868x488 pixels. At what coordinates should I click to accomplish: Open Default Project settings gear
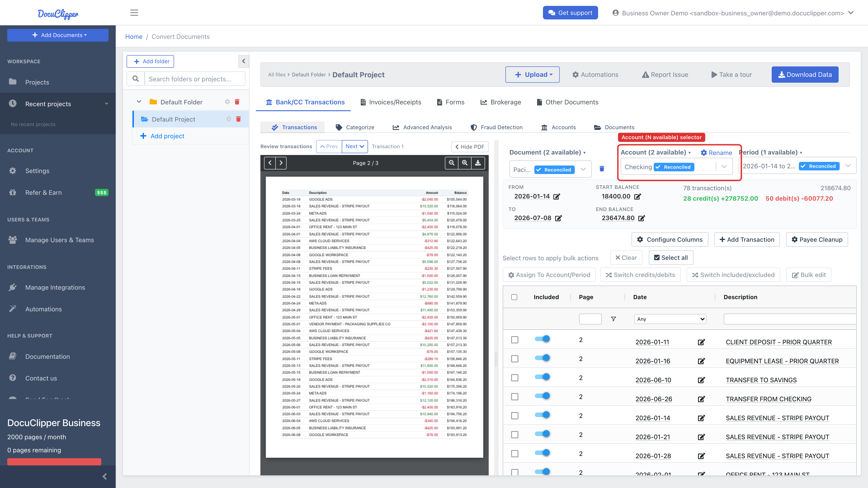coord(229,119)
